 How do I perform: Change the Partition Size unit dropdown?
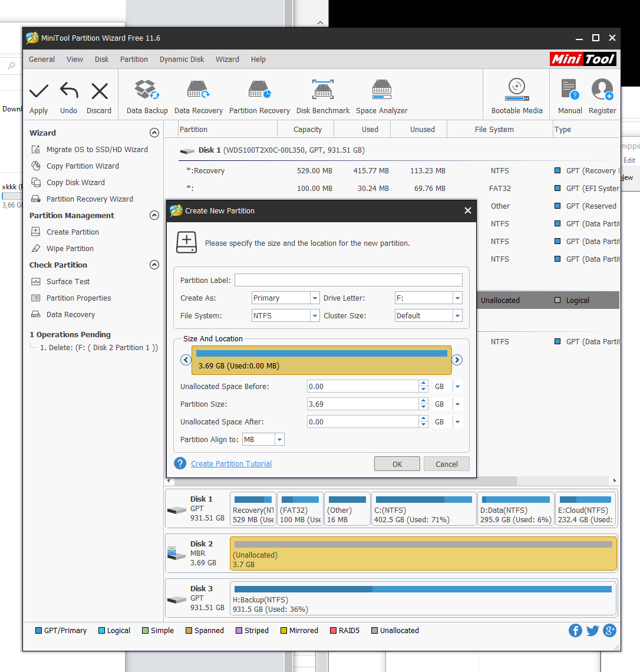click(457, 404)
